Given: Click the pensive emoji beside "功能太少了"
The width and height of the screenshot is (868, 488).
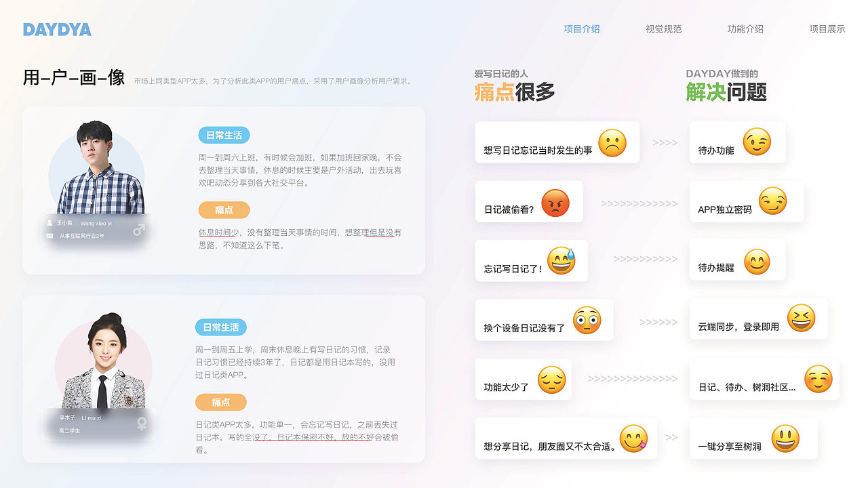Looking at the screenshot, I should click(552, 380).
